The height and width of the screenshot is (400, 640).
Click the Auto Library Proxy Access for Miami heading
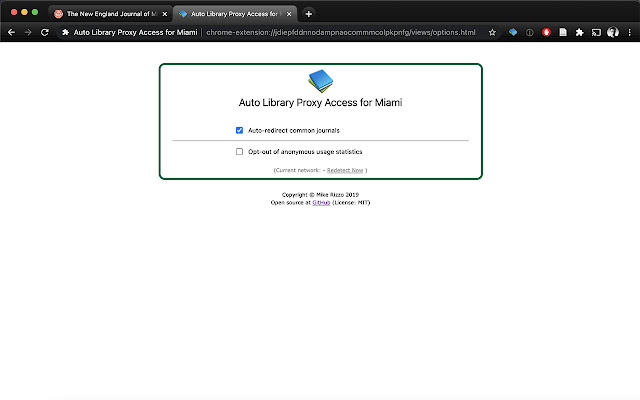tap(320, 102)
